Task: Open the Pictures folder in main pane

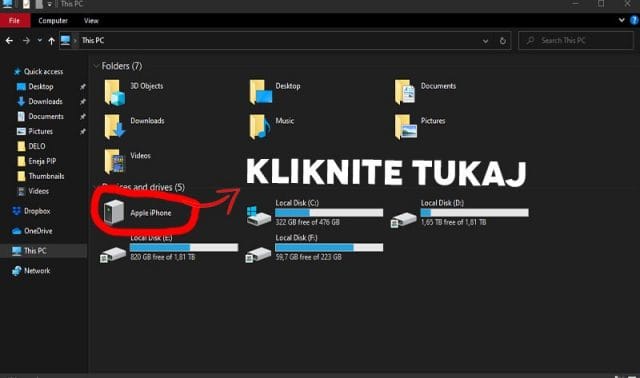Action: tap(420, 127)
